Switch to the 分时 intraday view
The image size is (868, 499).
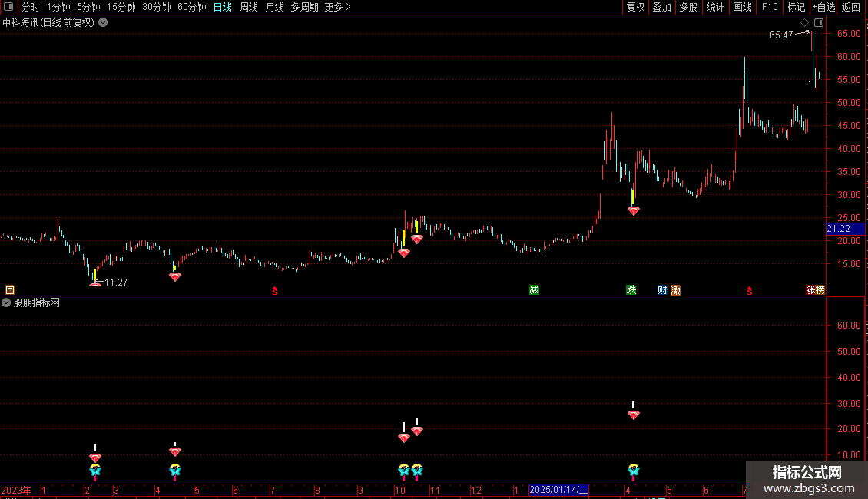pyautogui.click(x=31, y=7)
